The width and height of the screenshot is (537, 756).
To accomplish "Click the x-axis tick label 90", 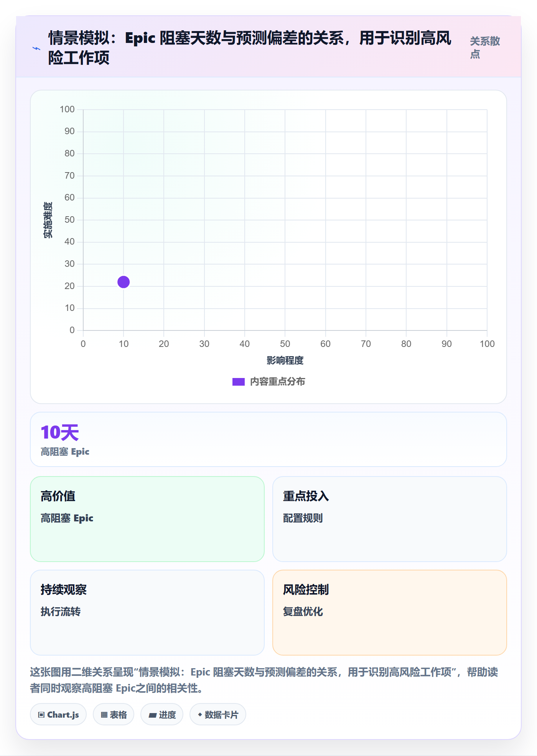I will click(446, 344).
